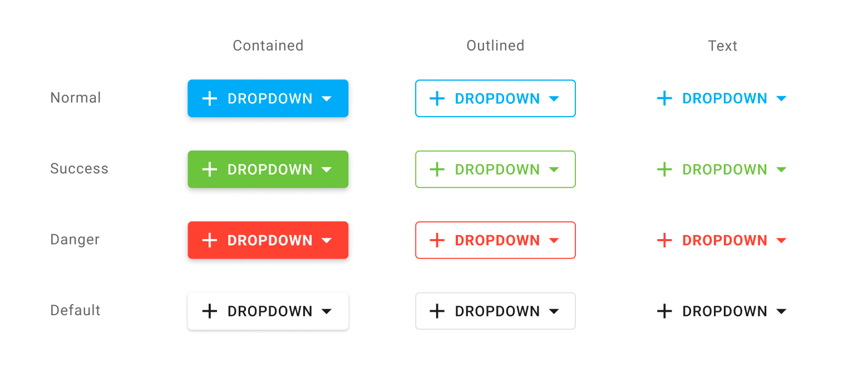Select the Contained column header

click(268, 46)
